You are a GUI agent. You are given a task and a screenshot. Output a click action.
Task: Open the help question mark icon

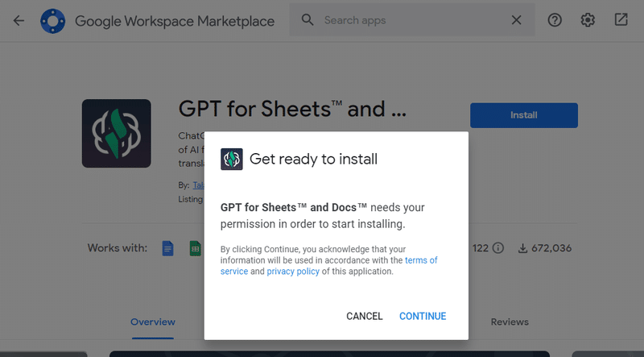point(555,19)
